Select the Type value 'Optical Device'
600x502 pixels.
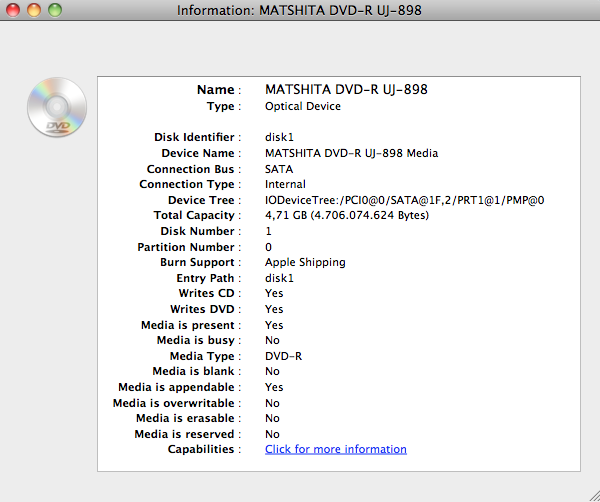click(x=303, y=106)
